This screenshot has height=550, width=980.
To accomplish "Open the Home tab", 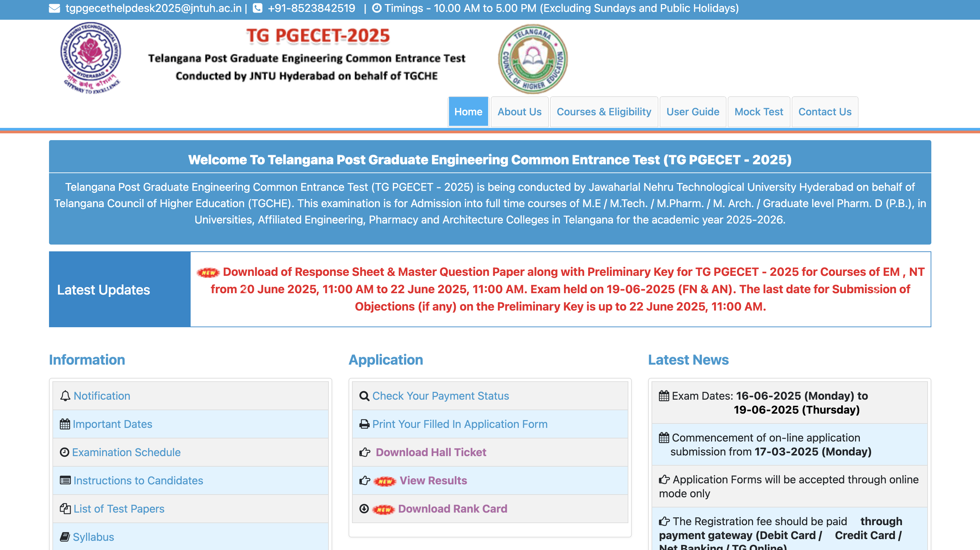I will point(468,111).
